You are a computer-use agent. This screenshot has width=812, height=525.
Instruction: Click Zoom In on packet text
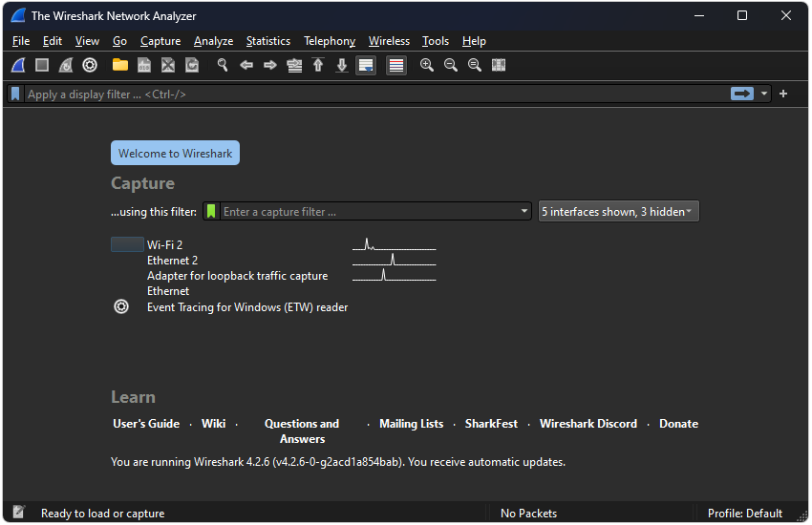(426, 65)
